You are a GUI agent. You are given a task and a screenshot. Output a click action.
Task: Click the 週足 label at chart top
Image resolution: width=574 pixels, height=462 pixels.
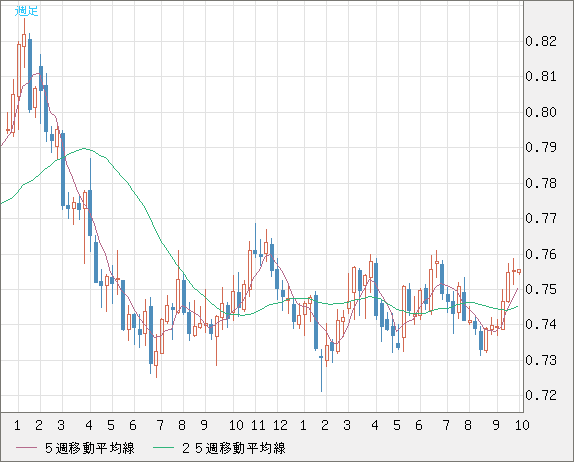26,11
